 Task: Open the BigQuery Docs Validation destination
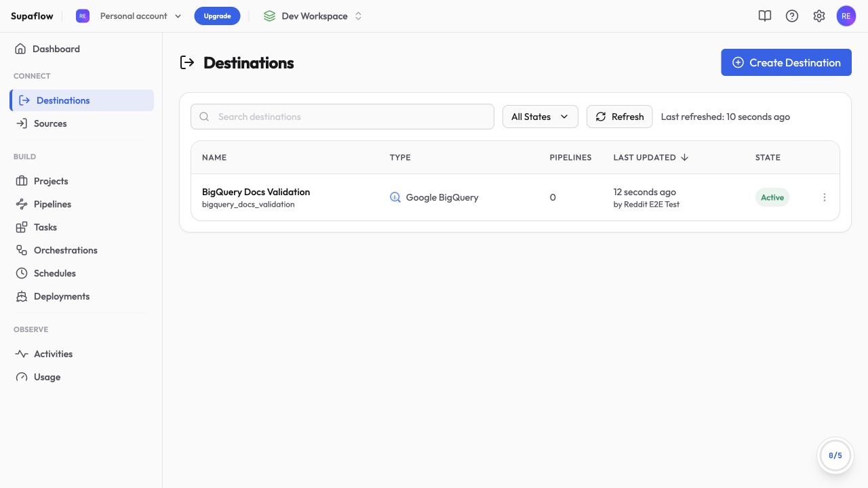click(x=256, y=192)
